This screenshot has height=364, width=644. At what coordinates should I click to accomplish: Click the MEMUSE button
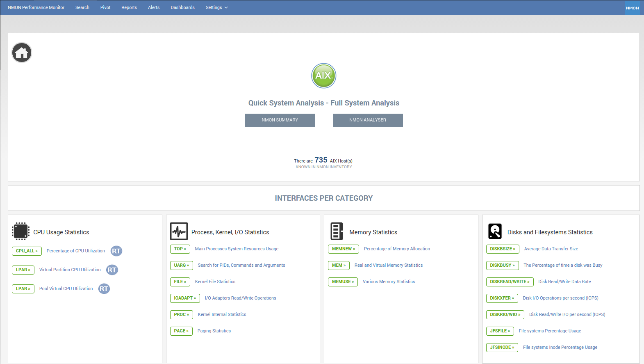pos(343,282)
